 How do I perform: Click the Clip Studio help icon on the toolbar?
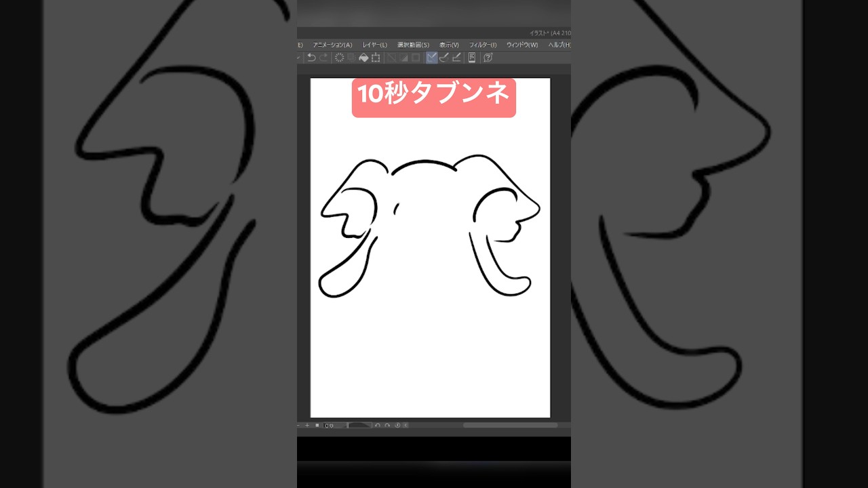click(486, 57)
